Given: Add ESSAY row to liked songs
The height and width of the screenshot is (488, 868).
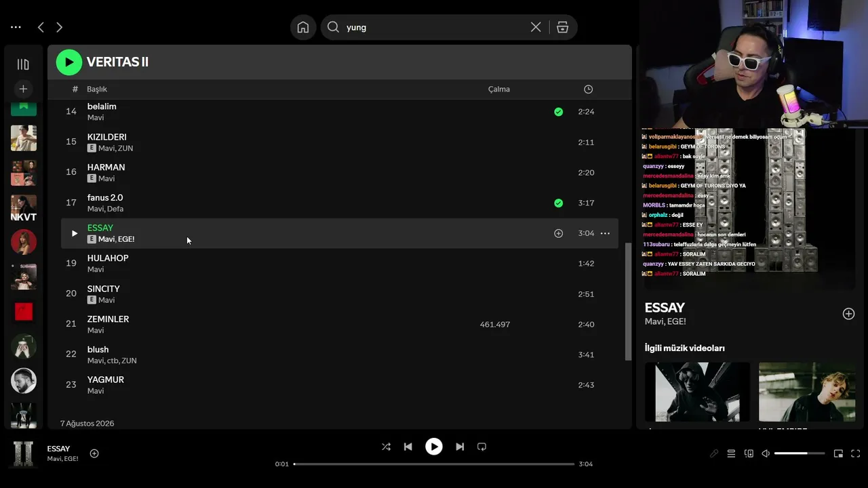Looking at the screenshot, I should click(x=558, y=233).
